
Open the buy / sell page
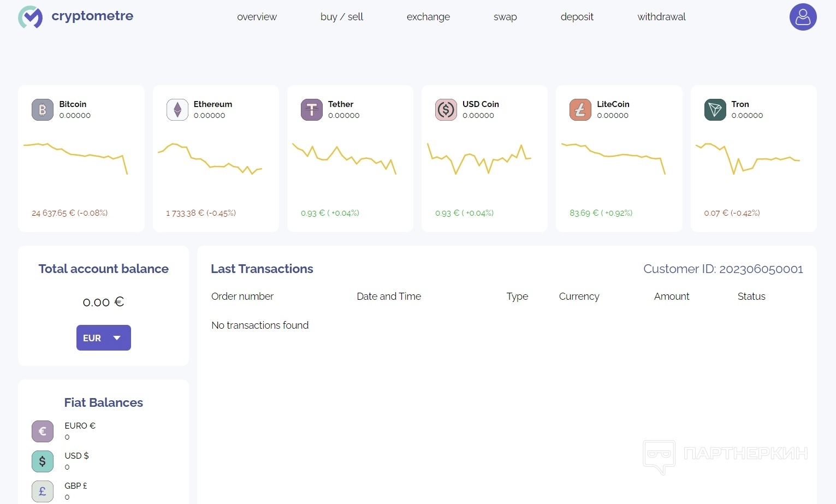(x=342, y=17)
